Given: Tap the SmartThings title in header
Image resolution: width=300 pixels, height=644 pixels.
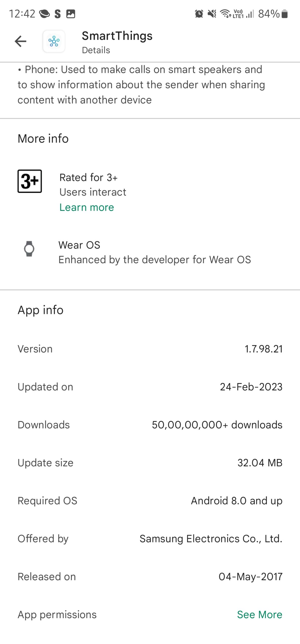Looking at the screenshot, I should (x=117, y=36).
